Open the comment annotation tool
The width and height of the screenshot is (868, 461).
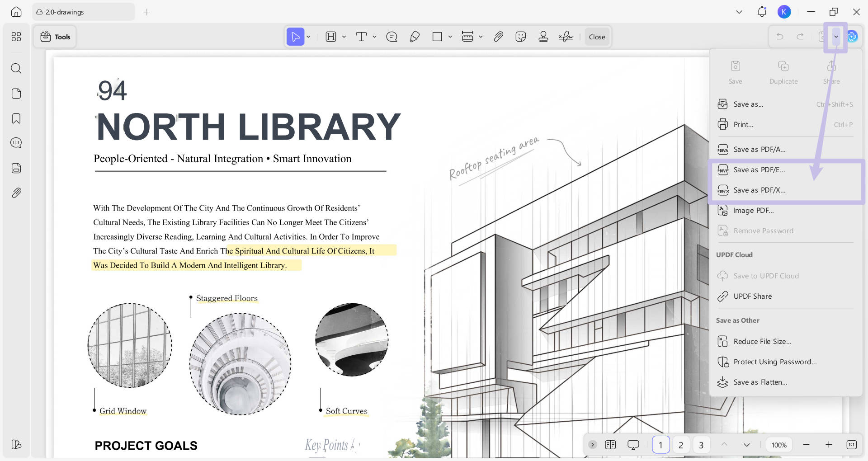coord(391,37)
